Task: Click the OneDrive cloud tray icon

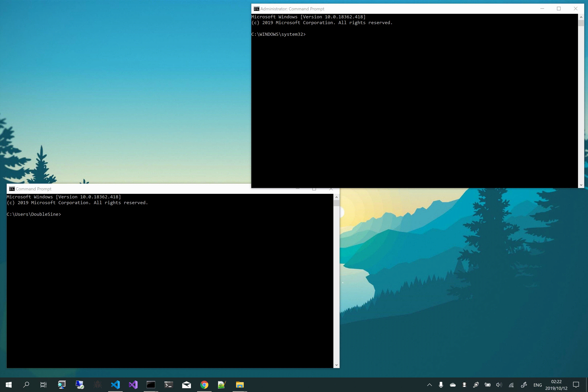Action: pyautogui.click(x=453, y=385)
